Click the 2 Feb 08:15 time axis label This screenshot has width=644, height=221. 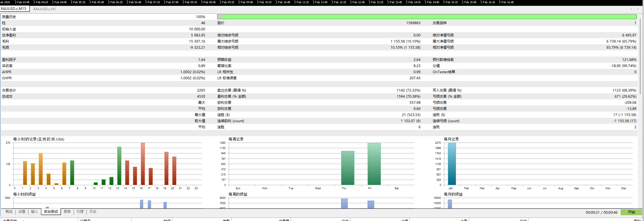point(190,2)
